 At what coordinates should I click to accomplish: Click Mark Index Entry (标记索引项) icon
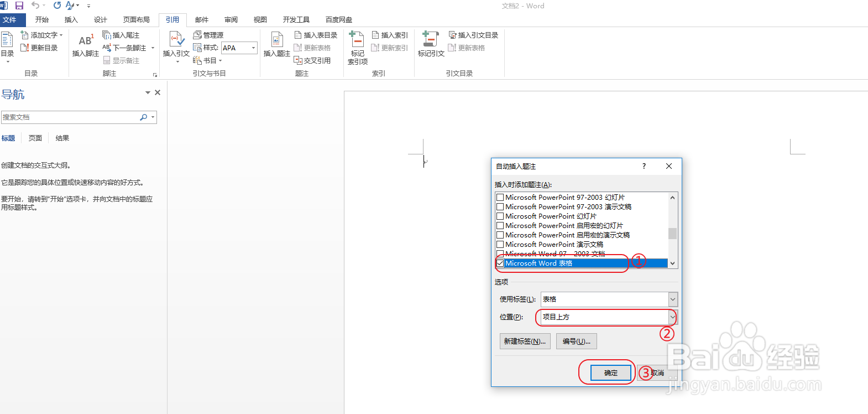point(357,39)
